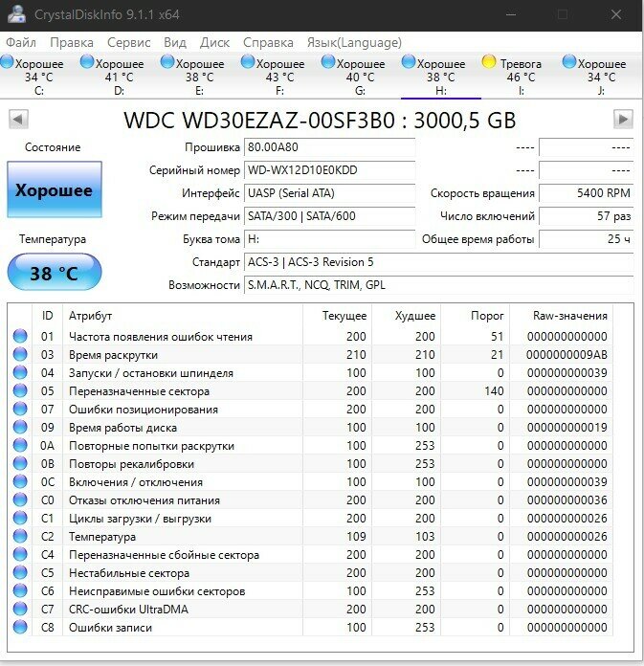The width and height of the screenshot is (644, 666).
Task: Go to previous disk with left arrow
Action: [18, 120]
